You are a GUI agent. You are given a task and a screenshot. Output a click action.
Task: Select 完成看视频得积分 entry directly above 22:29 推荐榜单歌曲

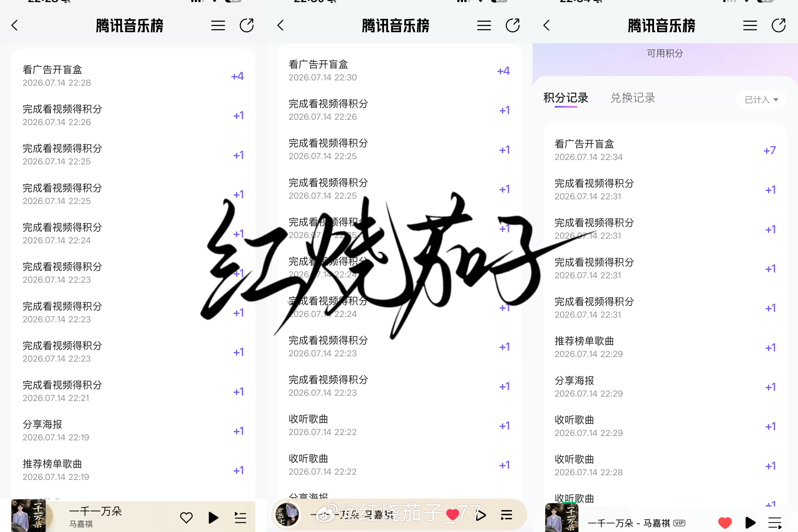(665, 308)
